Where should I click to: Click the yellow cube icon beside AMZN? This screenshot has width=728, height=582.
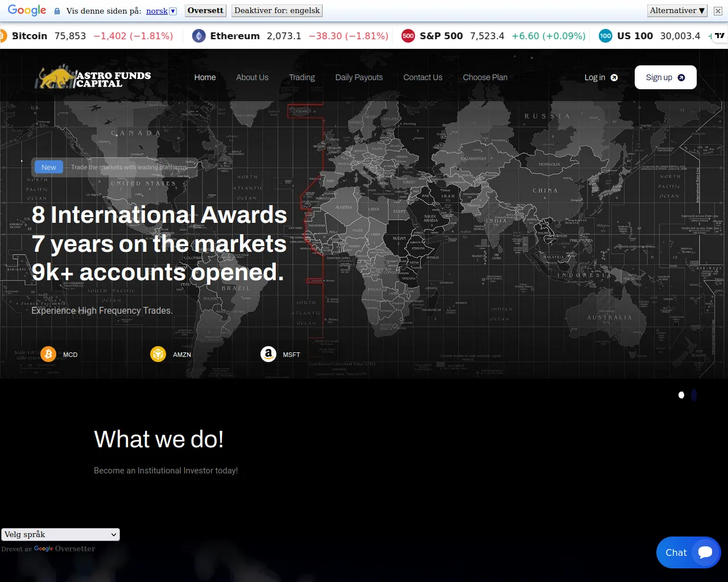[x=158, y=354]
